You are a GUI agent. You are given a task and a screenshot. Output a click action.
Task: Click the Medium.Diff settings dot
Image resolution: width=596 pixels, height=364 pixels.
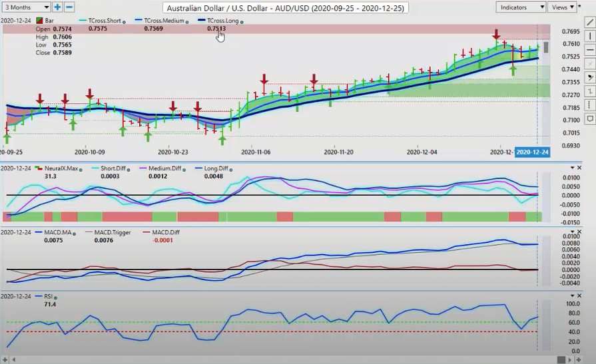click(184, 170)
